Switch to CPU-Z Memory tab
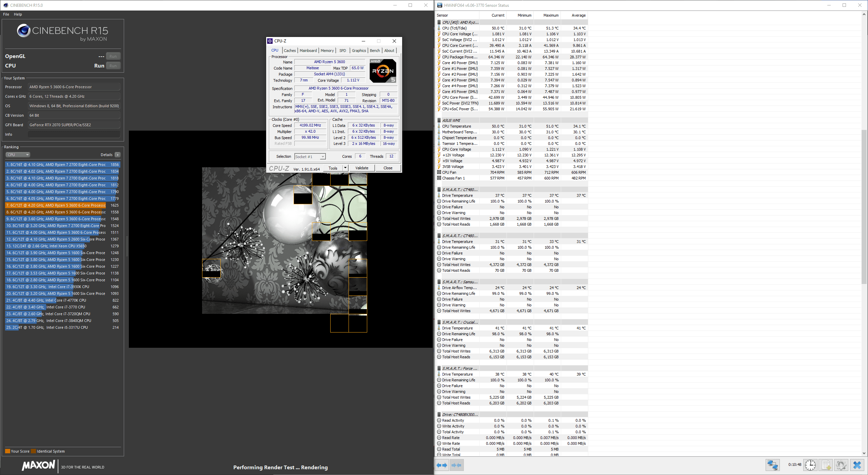The image size is (868, 475). coord(327,51)
